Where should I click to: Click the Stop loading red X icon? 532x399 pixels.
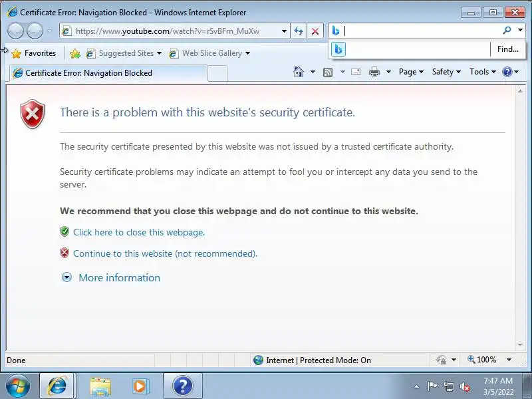coord(315,31)
